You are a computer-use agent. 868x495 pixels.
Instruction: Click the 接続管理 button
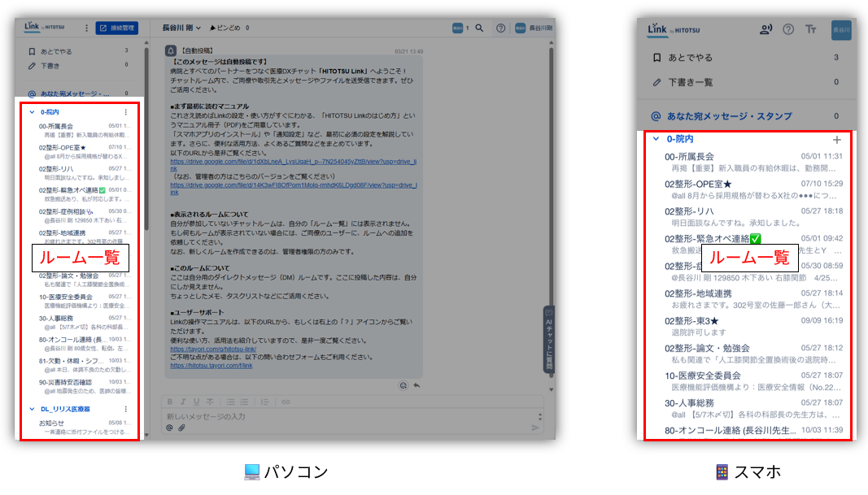click(116, 28)
